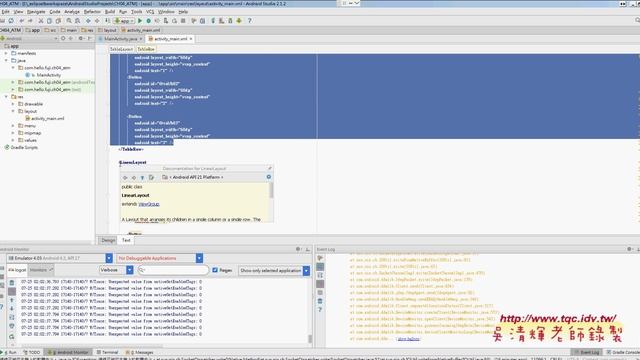Viewport: 640px width, 360px height.
Task: Click the documentation popup back arrow
Action: pyautogui.click(x=125, y=178)
